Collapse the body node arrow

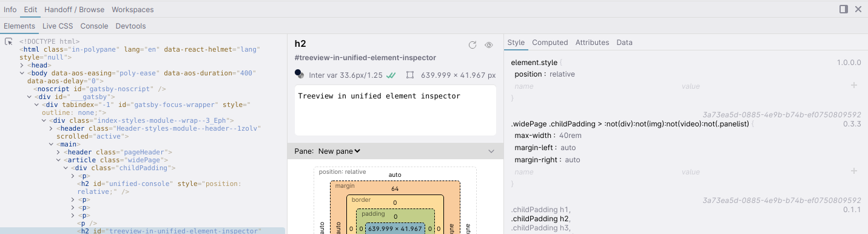(x=22, y=73)
